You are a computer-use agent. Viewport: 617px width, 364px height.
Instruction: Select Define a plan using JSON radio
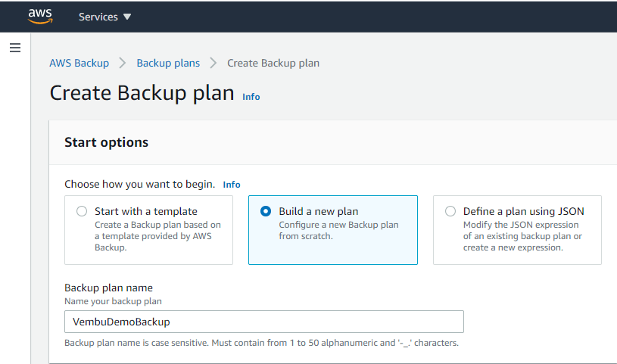click(x=450, y=211)
